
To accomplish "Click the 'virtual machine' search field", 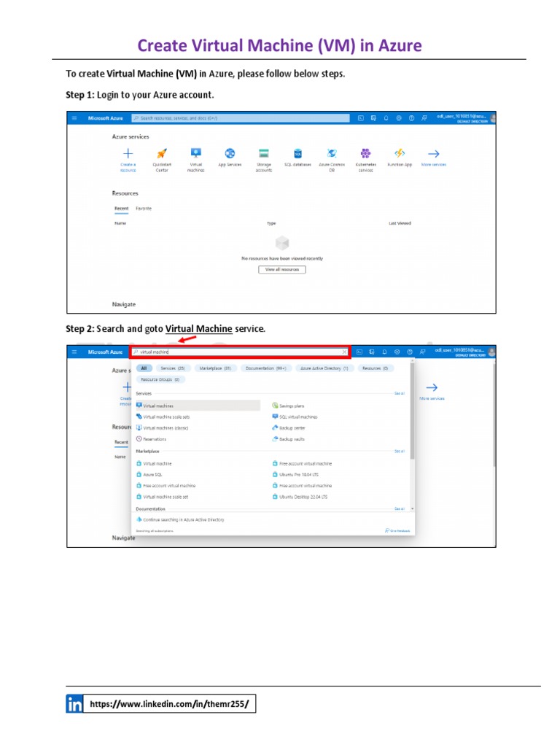I will pyautogui.click(x=241, y=352).
